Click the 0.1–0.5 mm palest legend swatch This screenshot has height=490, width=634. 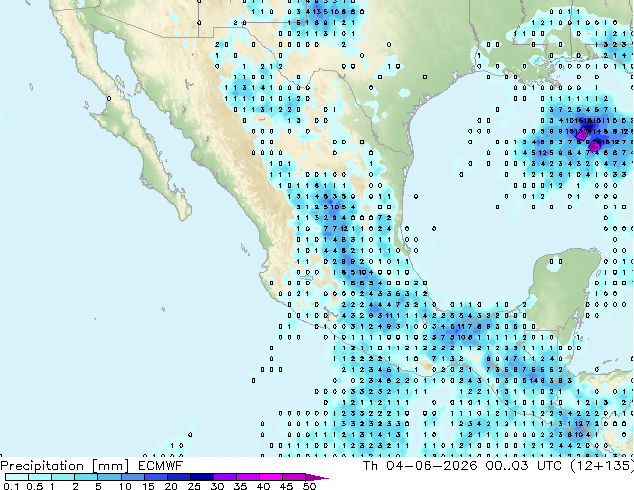click(17, 477)
